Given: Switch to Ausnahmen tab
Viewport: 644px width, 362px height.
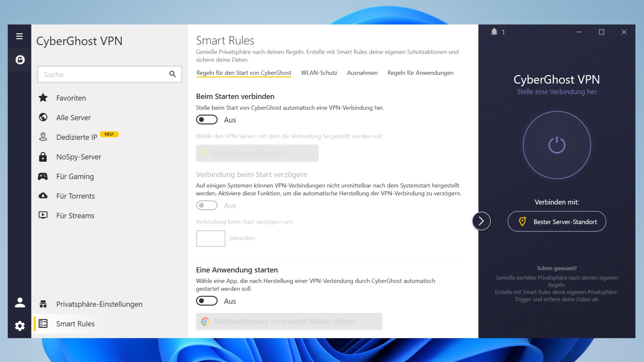Looking at the screenshot, I should [x=362, y=73].
